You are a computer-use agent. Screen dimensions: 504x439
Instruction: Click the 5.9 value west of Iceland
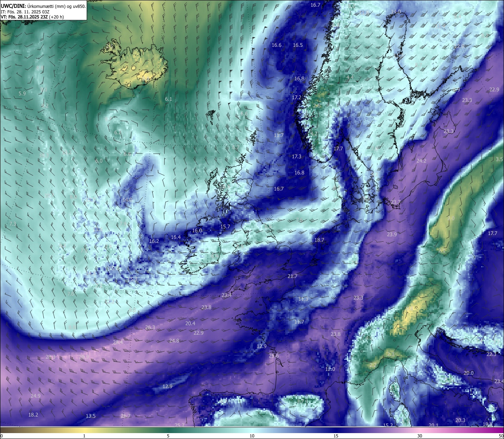tap(22, 93)
